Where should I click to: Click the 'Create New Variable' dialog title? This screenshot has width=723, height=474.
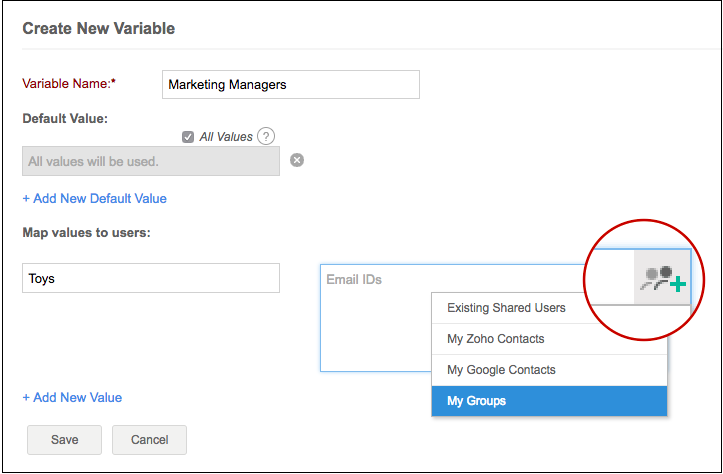(98, 28)
